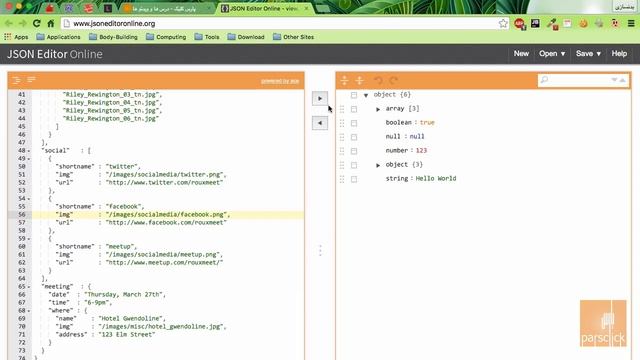Screen dimensions: 640x360
Task: Click the JSON Editor Online logo
Action: 55,54
